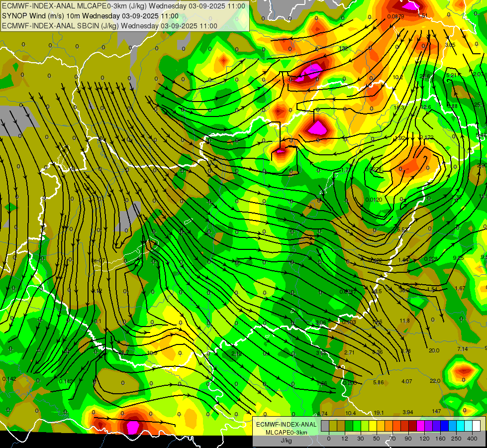Screen dimensions: 487x448
Task: Click the violet purple legend swatch
Action: (429, 426)
